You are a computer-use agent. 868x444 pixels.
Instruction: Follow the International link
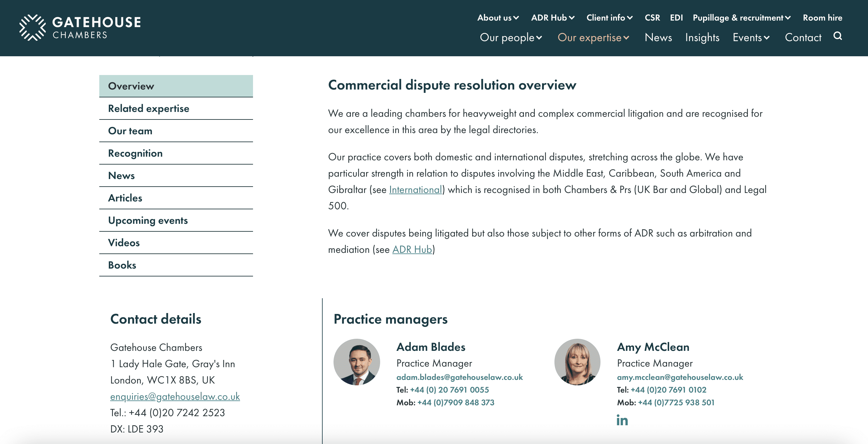coord(415,190)
